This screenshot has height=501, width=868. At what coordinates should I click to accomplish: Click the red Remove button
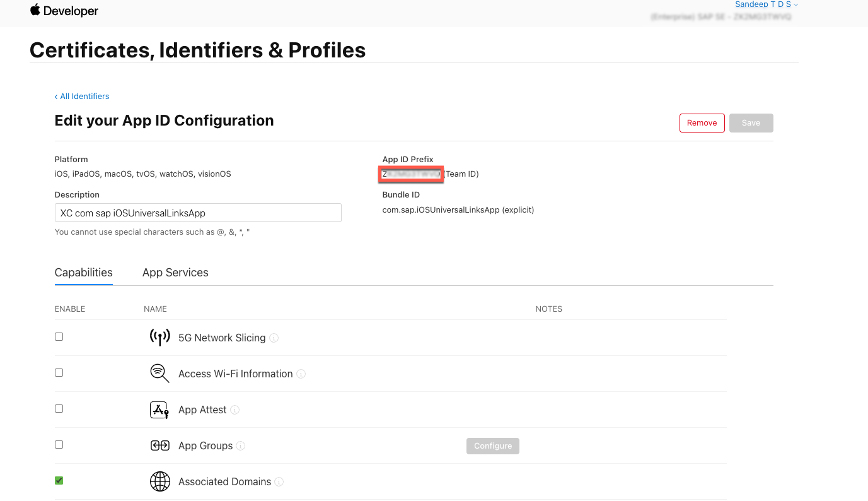point(702,123)
